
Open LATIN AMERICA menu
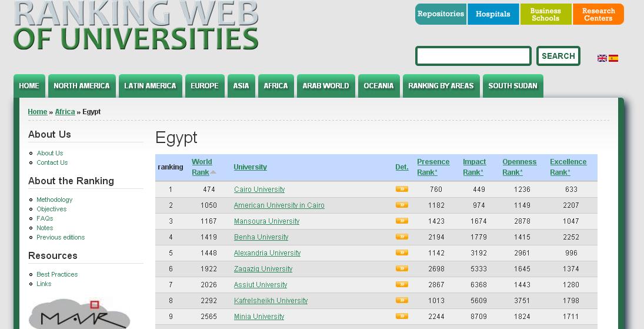(151, 86)
